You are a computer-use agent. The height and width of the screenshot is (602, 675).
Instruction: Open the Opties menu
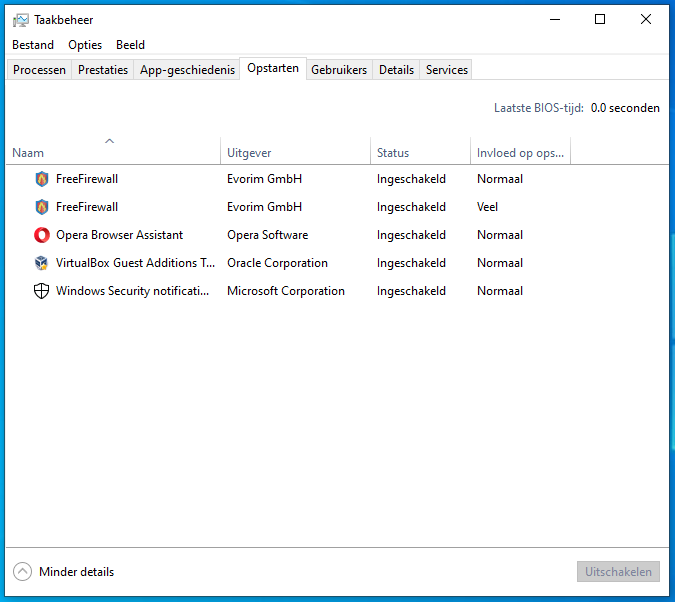tap(85, 45)
